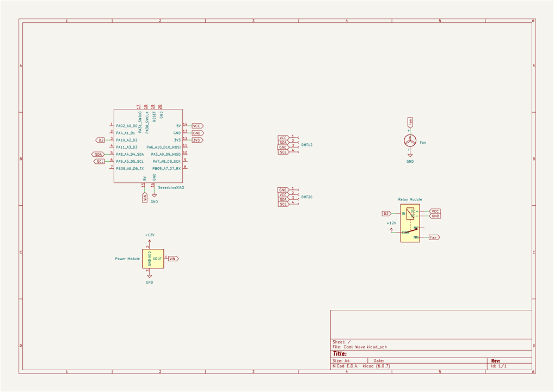Click IN pin name on Relay Module
The image size is (554, 392).
(x=403, y=213)
